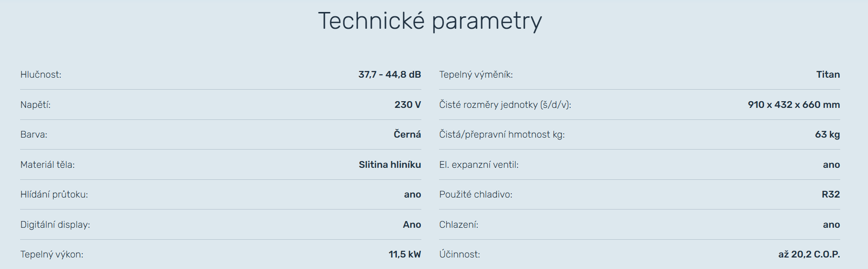This screenshot has height=269, width=868.
Task: Click the 910 x 432 x 660 mm dimensions
Action: click(793, 105)
